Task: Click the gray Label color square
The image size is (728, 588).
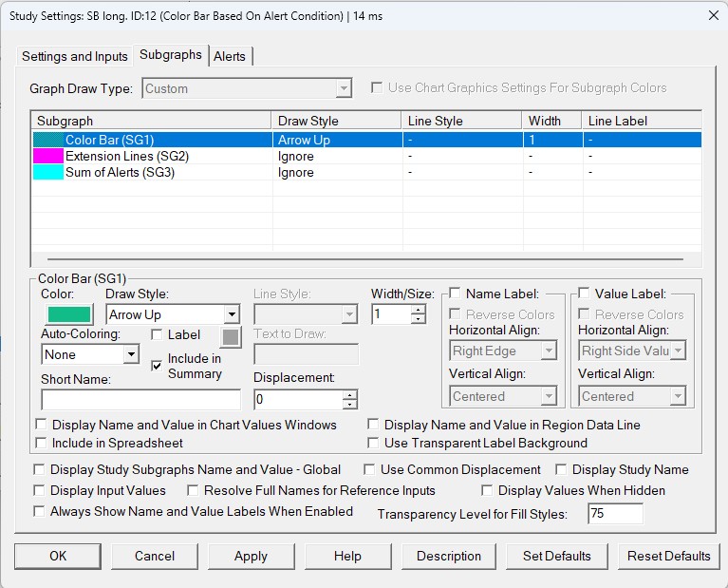Action: point(231,335)
